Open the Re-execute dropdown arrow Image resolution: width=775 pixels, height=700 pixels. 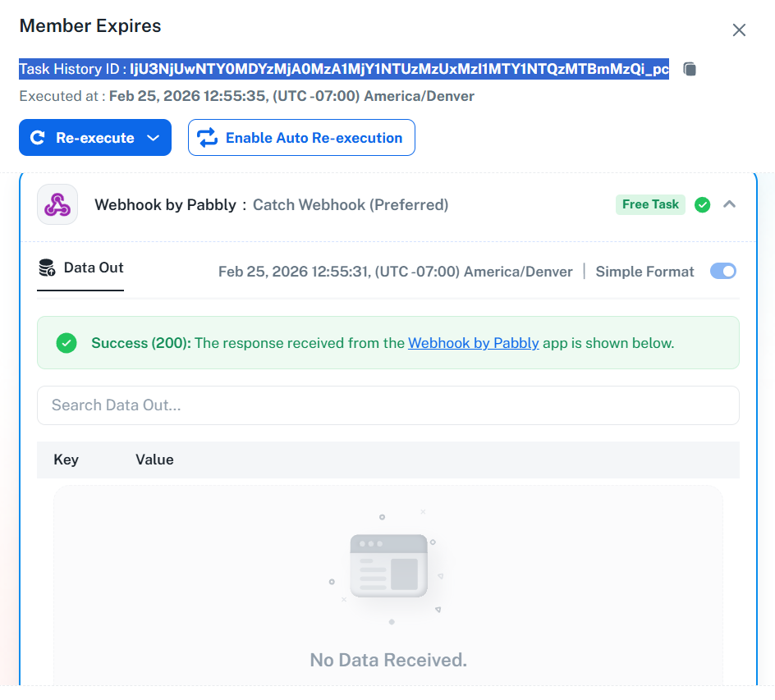(x=153, y=138)
